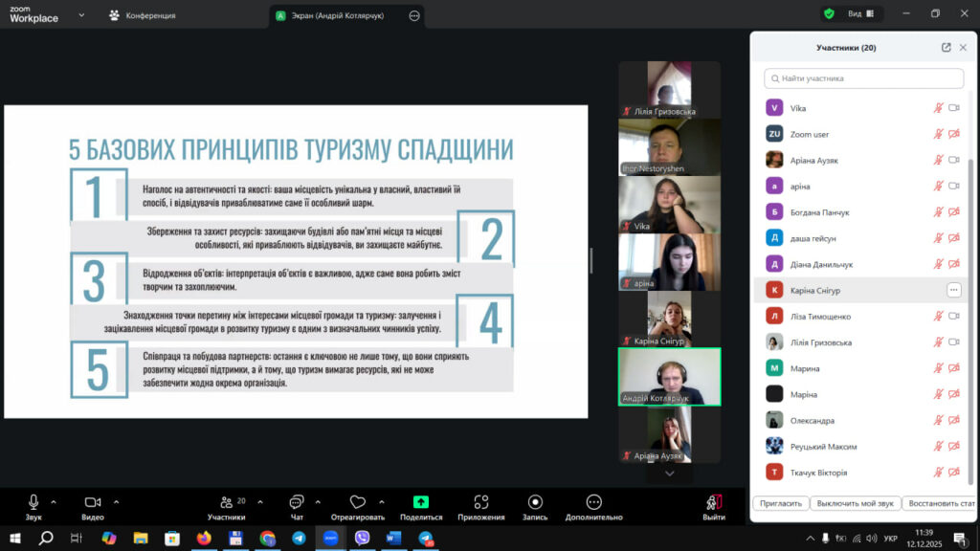Click the Найти участника search field

coord(863,78)
